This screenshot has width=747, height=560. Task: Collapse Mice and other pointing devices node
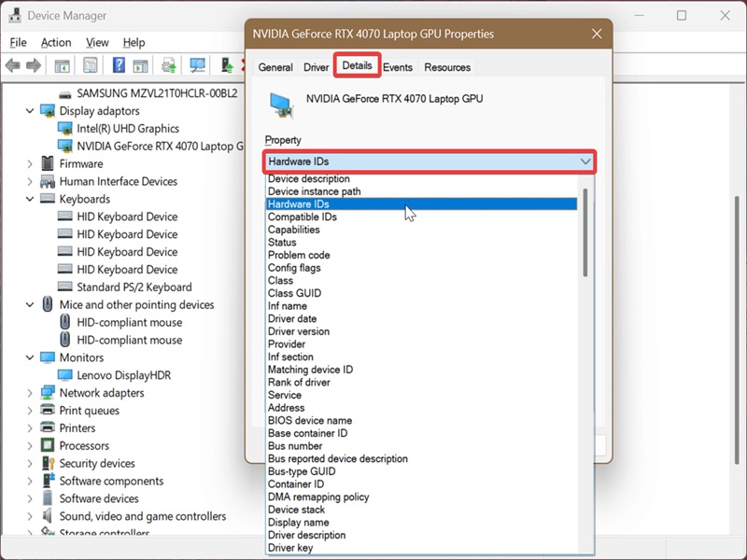tap(30, 305)
